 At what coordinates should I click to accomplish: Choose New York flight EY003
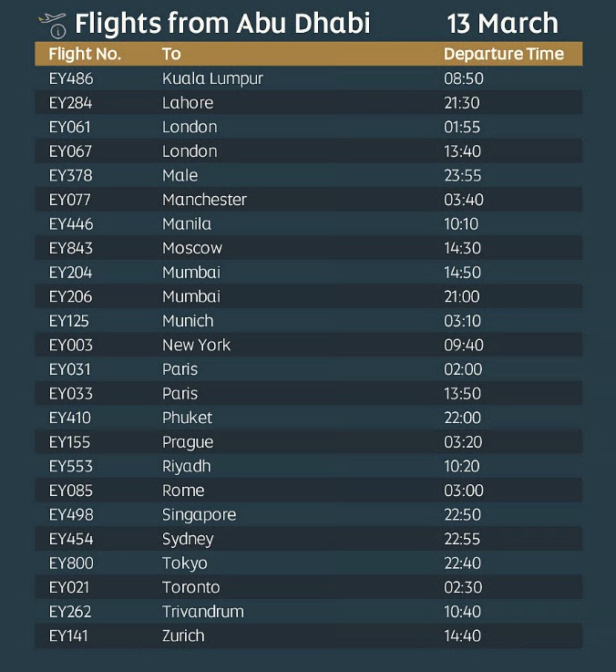click(308, 345)
